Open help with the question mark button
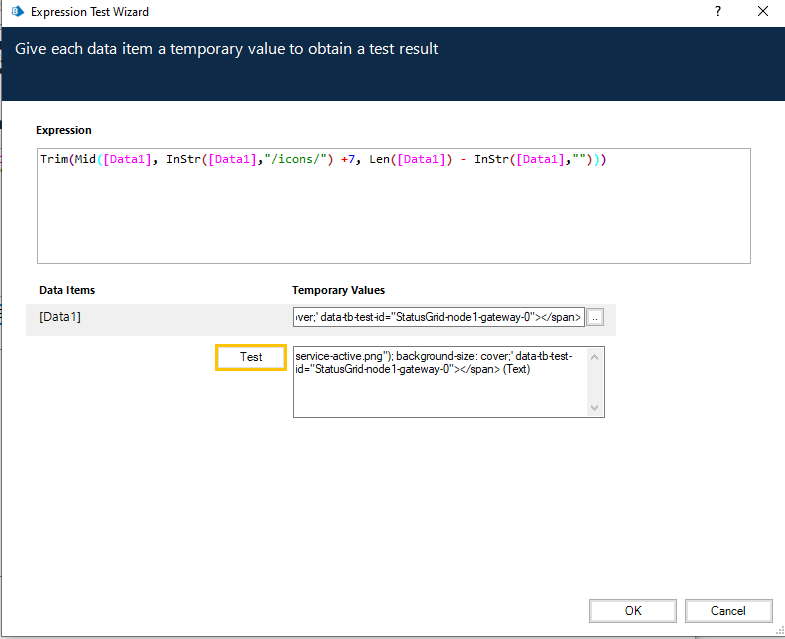This screenshot has height=639, width=785. (x=717, y=12)
